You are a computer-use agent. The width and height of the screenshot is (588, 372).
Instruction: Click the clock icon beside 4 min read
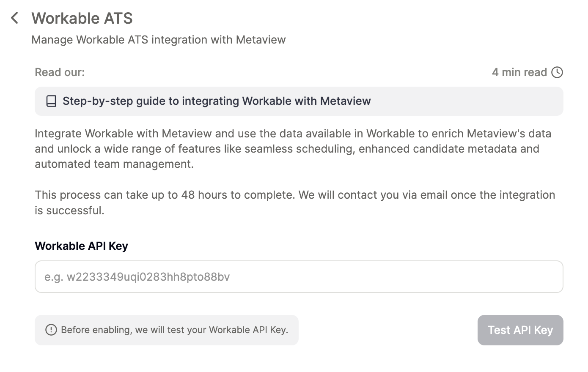coord(557,72)
